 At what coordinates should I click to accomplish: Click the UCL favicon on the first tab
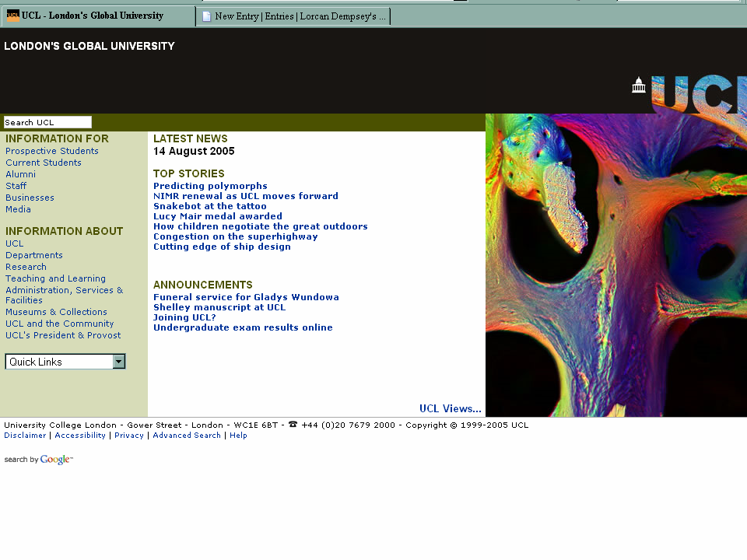[13, 16]
